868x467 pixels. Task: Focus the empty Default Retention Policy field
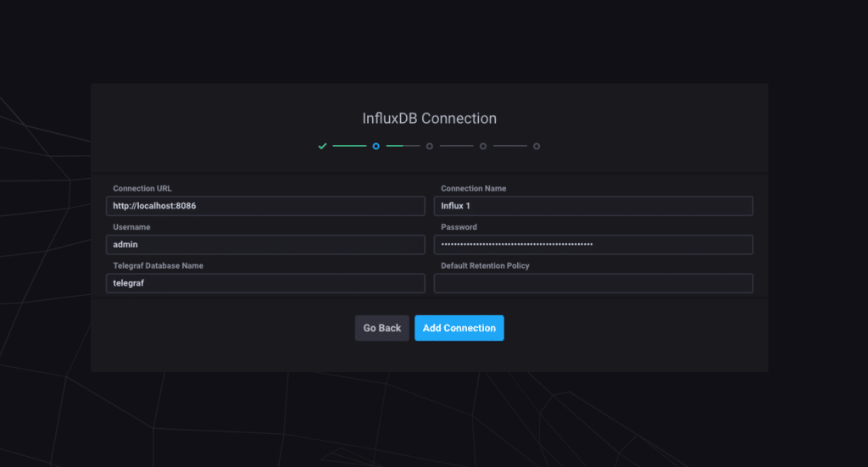(x=593, y=283)
